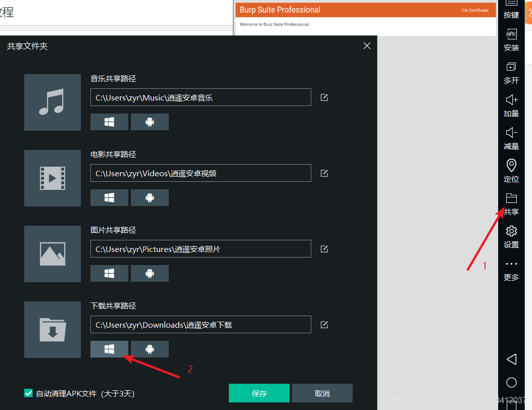Viewport: 532px width, 410px height.
Task: Open multi-instance manager in sidebar
Action: (x=511, y=73)
